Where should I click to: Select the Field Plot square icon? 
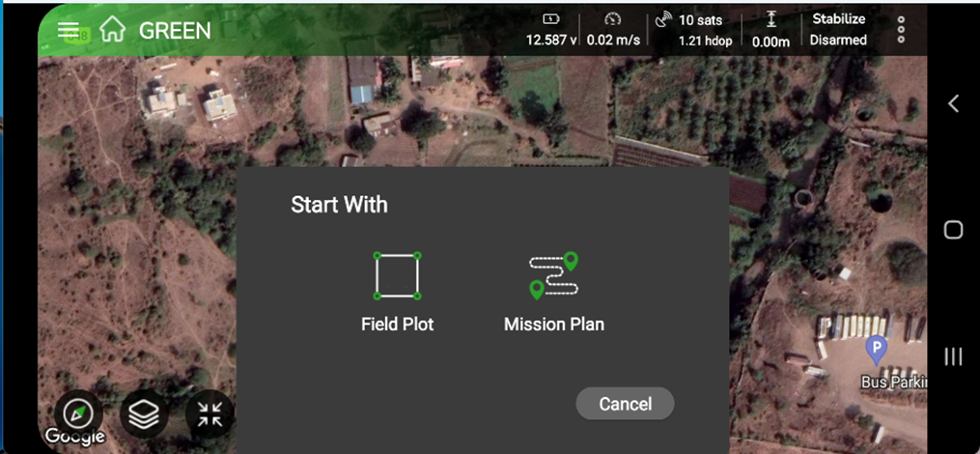[398, 275]
